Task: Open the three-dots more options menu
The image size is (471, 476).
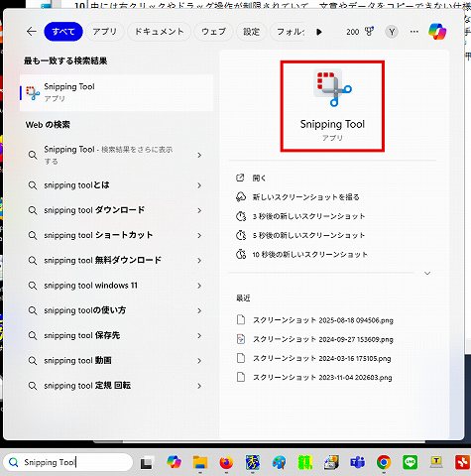Action: (413, 32)
